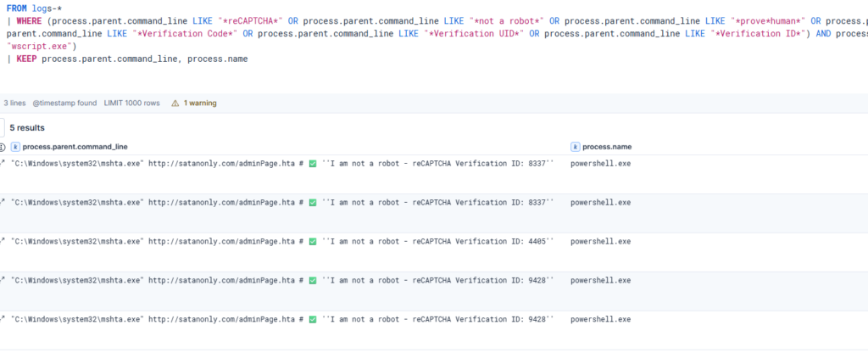
Task: Show the 1 warning details
Action: tap(199, 103)
